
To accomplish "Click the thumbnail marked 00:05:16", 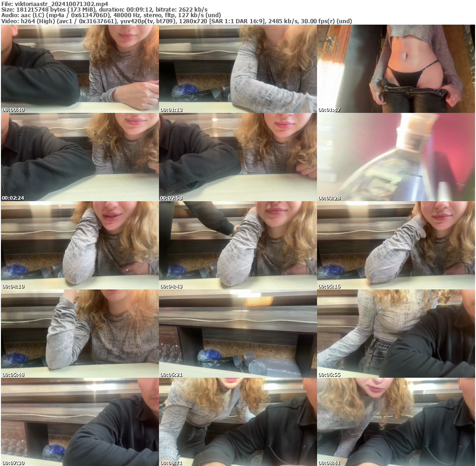I will (396, 245).
